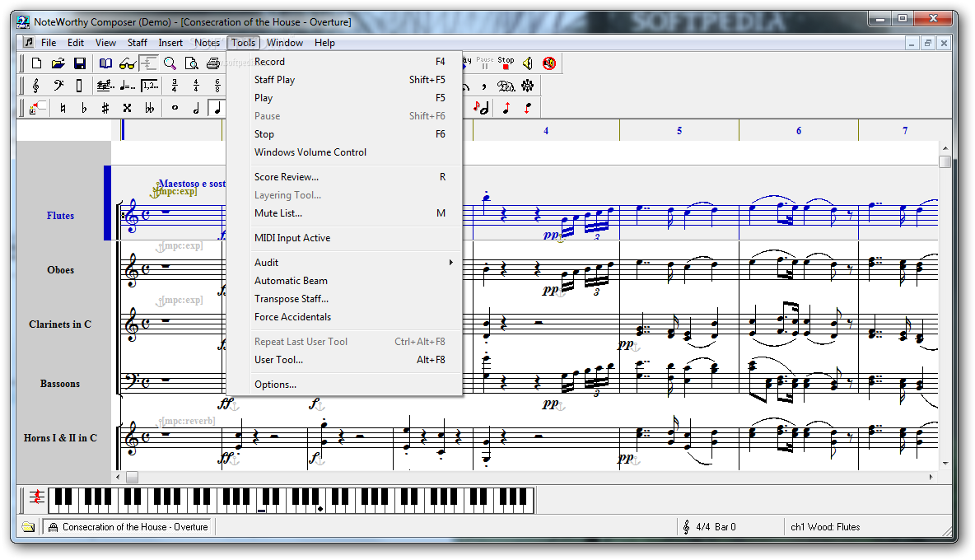
Task: Click the horizontal scrollbar thumb
Action: (x=133, y=478)
